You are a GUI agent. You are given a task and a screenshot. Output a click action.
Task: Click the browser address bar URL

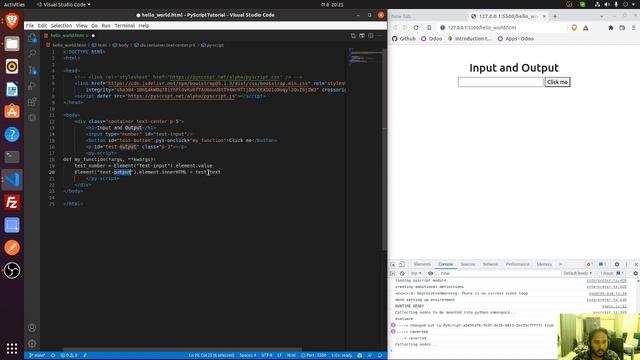[482, 27]
